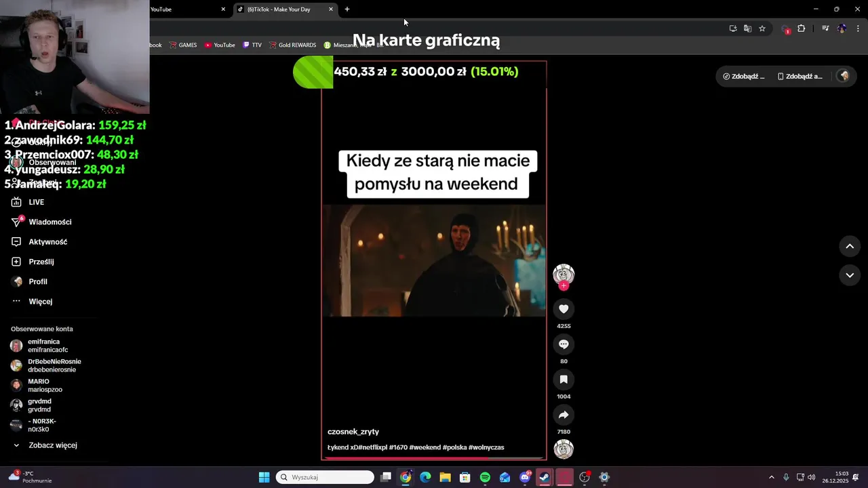
Task: Open Windows Start menu
Action: 264,477
